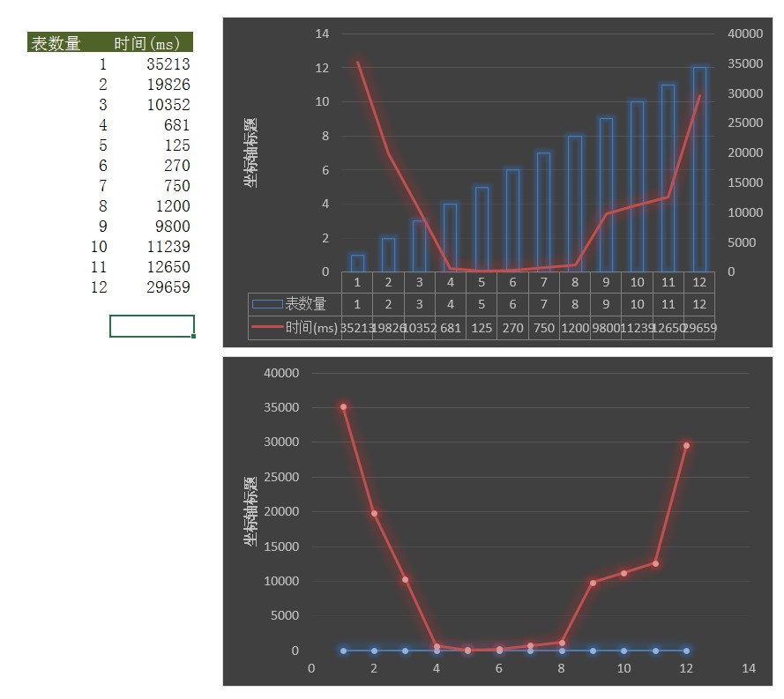Select the spreadsheet cell containing 35213
The height and width of the screenshot is (699, 784).
tap(168, 64)
